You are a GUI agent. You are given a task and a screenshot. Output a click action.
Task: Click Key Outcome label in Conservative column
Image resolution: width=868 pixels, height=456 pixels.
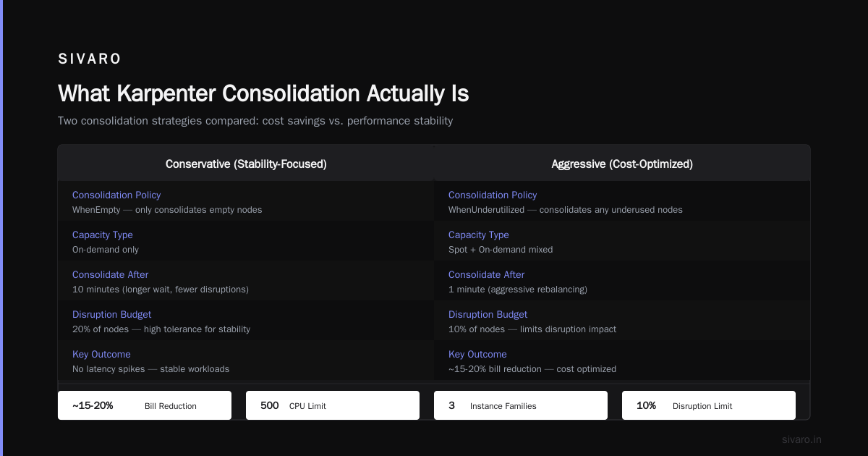point(101,355)
